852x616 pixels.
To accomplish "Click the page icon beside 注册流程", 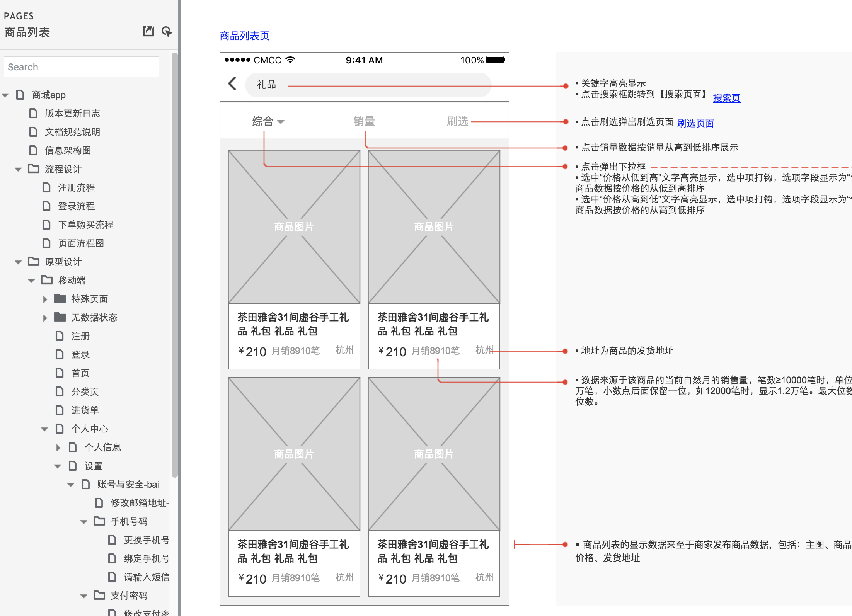I will pos(47,187).
